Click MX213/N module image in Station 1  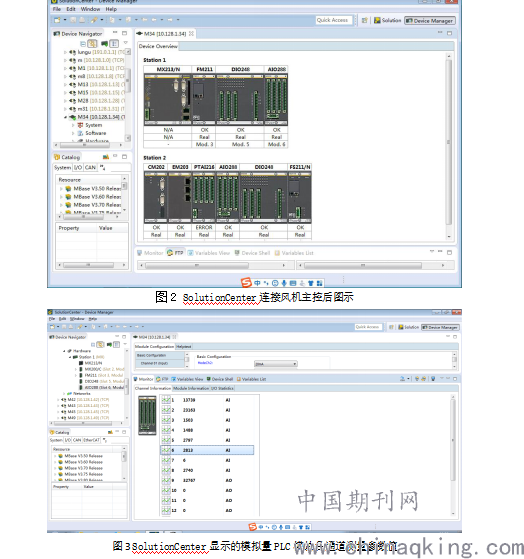[168, 99]
